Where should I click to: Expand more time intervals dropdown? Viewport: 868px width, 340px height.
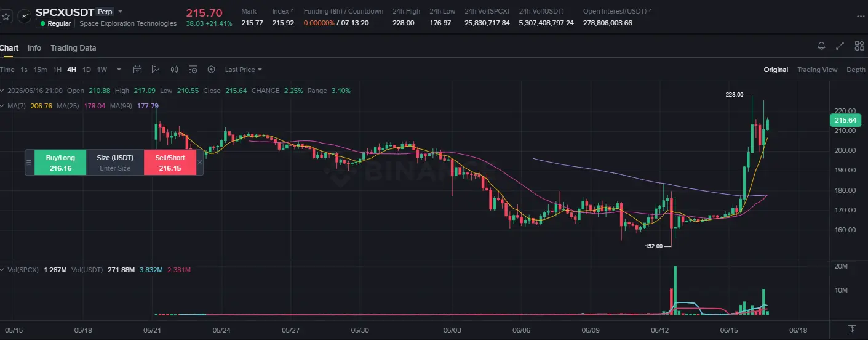coord(119,70)
